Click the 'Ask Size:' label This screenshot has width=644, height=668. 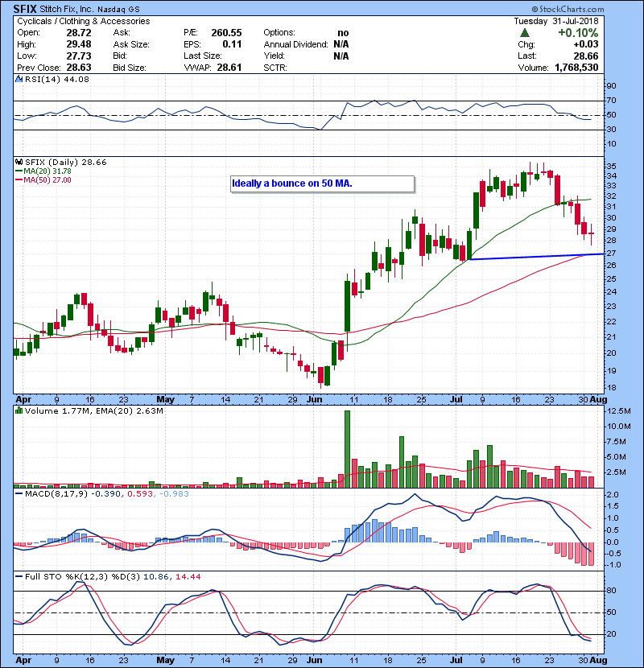[131, 44]
